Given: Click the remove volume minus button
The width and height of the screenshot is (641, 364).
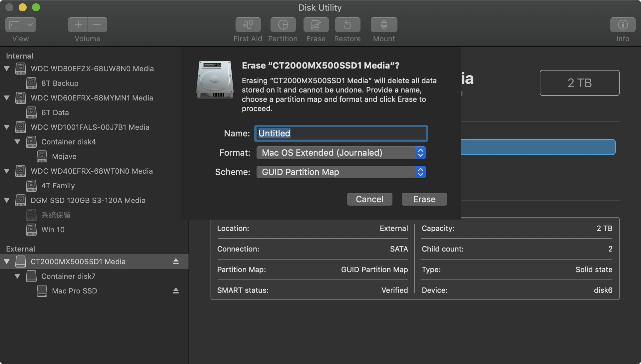Looking at the screenshot, I should [x=97, y=25].
